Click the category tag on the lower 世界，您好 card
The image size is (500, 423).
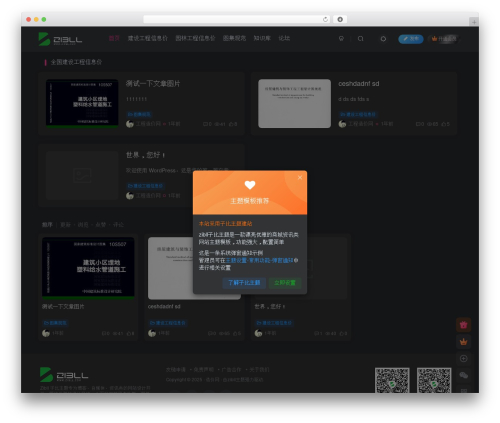coord(274,323)
